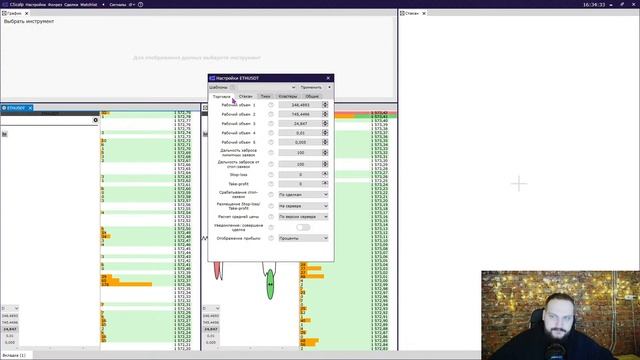Click the Вкладка (1) workspace tab at bottom
Screen dimensions: 640x360
coord(16,355)
